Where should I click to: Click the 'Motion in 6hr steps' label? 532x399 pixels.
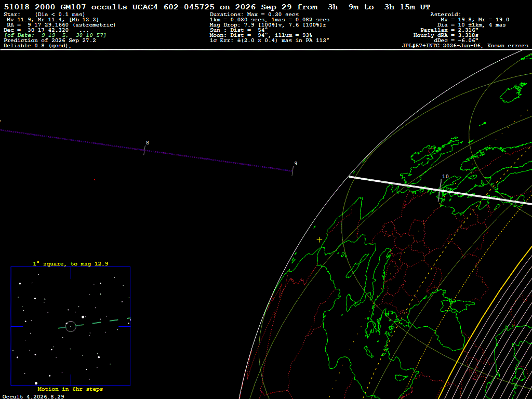[x=70, y=389]
